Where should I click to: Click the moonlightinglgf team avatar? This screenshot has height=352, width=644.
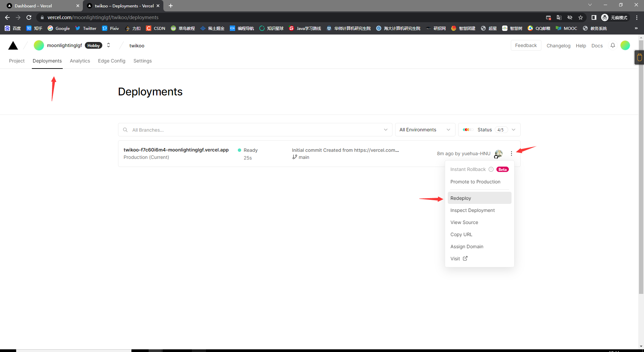click(39, 45)
